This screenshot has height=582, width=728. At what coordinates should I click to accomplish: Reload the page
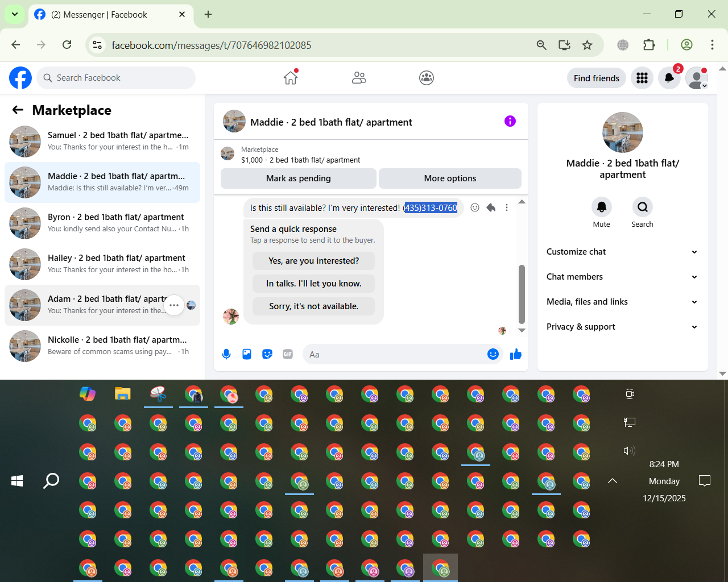point(67,45)
